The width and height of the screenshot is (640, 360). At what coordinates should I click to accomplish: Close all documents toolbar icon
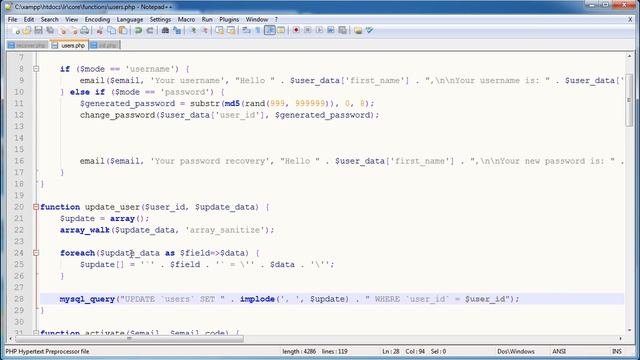[x=73, y=31]
